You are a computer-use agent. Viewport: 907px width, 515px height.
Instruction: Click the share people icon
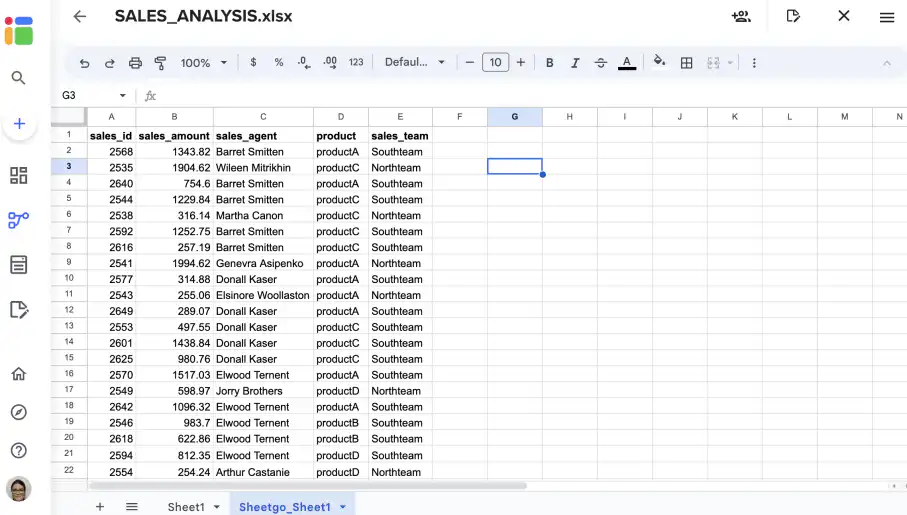tap(741, 16)
